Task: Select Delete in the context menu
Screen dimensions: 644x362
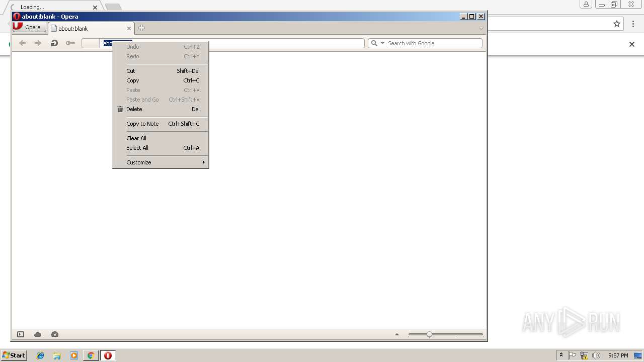Action: (x=160, y=109)
